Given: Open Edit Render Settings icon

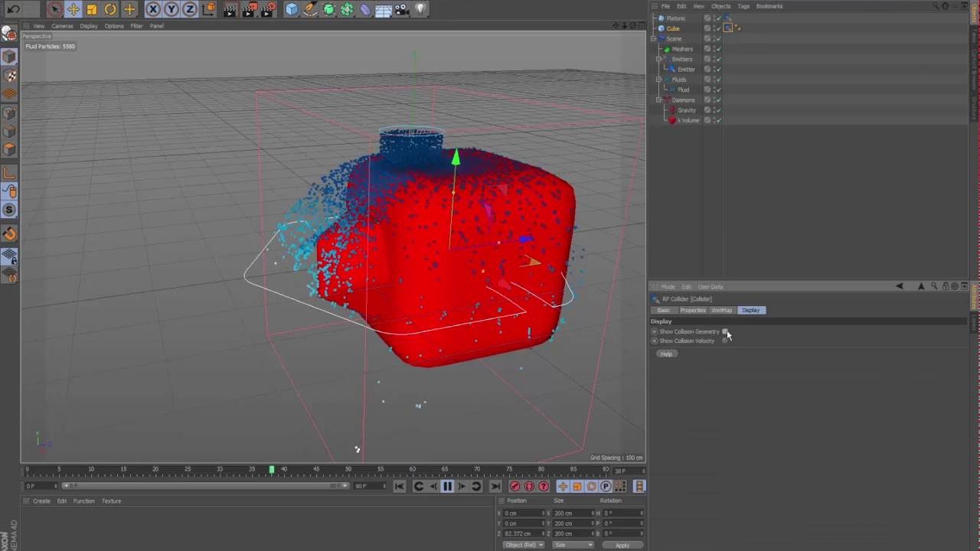Looking at the screenshot, I should [268, 9].
